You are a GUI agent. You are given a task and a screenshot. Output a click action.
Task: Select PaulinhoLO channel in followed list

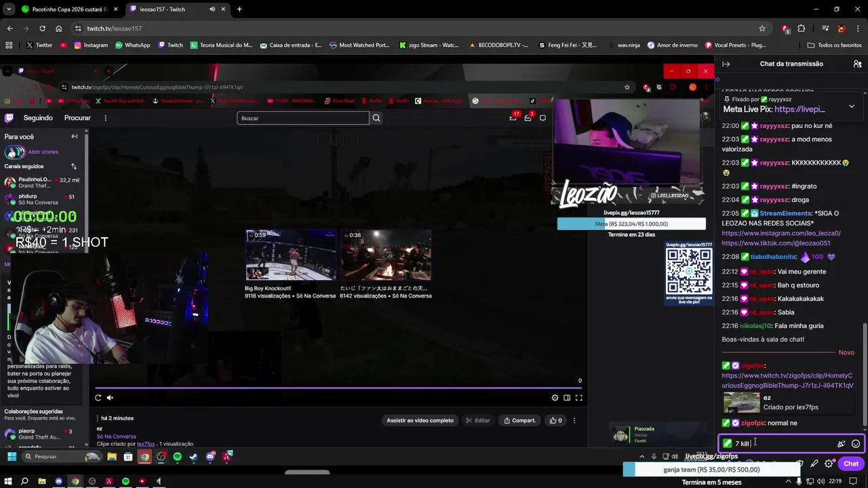click(42, 182)
